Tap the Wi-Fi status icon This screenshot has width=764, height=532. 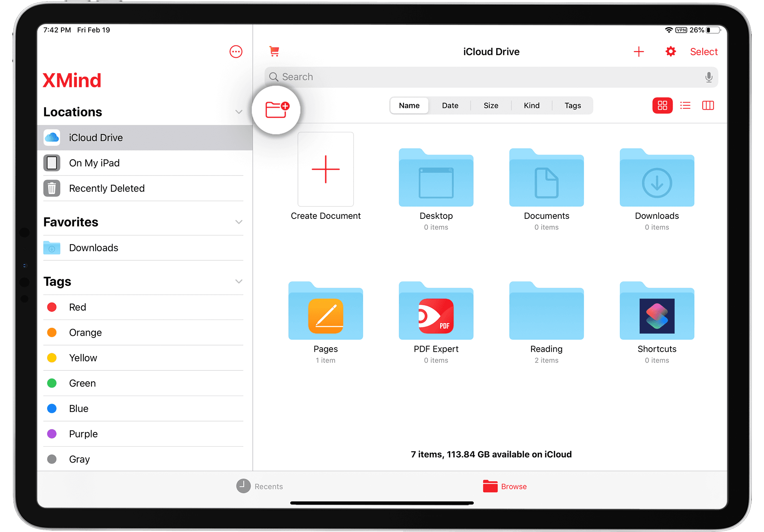tap(668, 30)
